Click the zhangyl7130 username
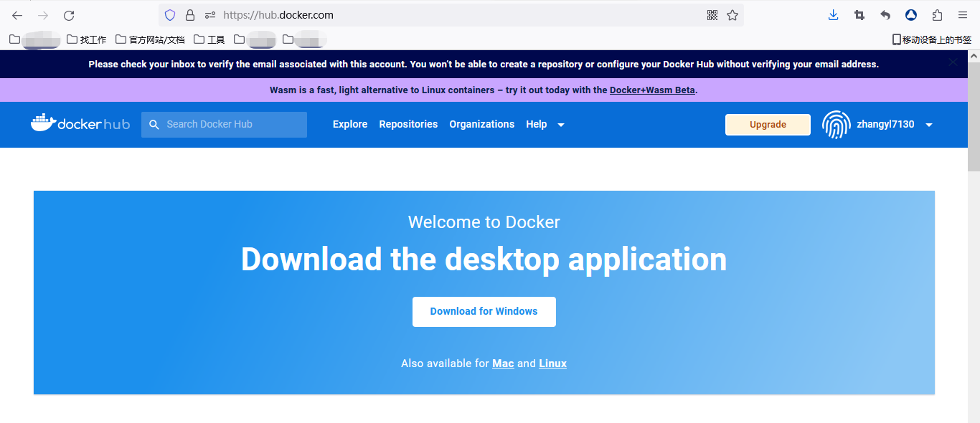Image resolution: width=980 pixels, height=423 pixels. tap(885, 124)
